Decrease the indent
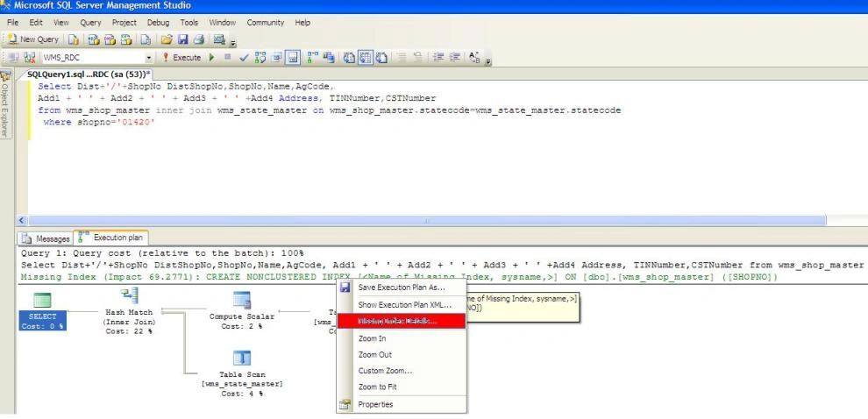Screen dimensions: 868x419 coord(438,58)
